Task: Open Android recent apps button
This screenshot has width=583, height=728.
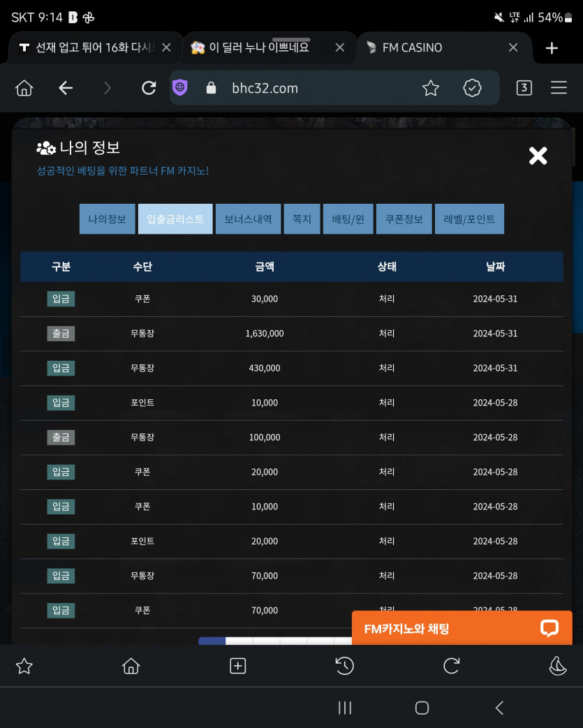Action: [345, 708]
